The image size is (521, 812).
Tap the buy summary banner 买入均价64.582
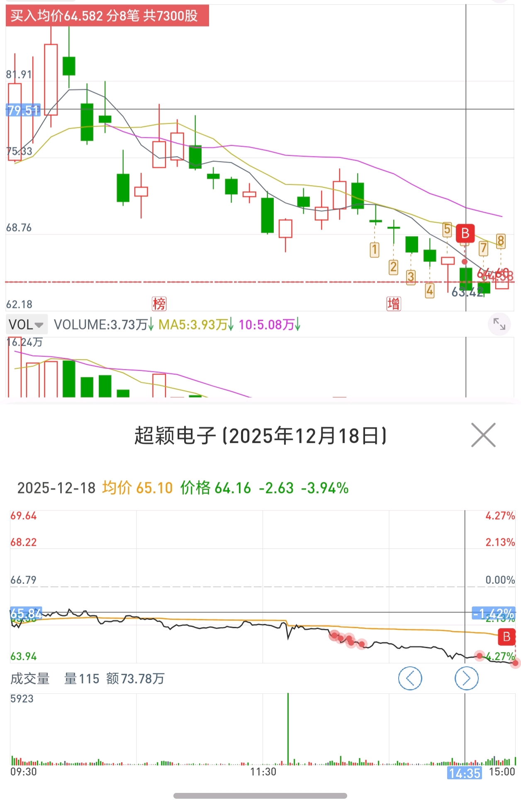(x=107, y=16)
